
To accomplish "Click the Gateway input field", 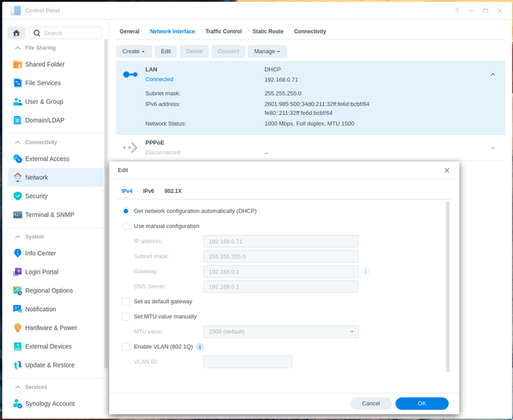I will click(281, 272).
